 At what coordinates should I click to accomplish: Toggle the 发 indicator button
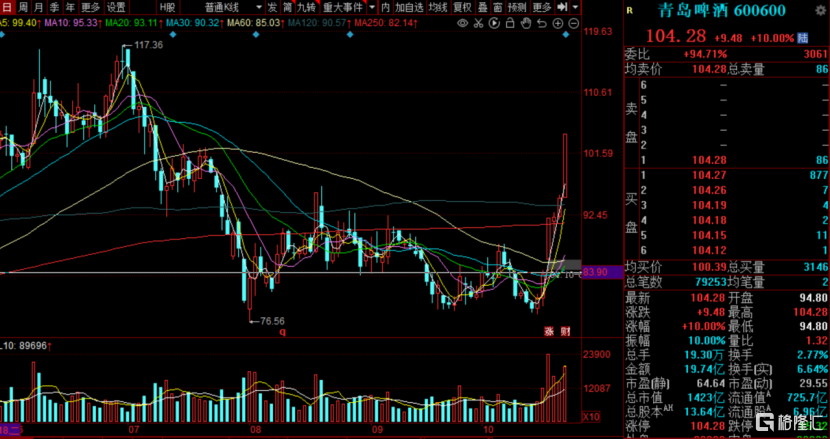click(x=272, y=7)
